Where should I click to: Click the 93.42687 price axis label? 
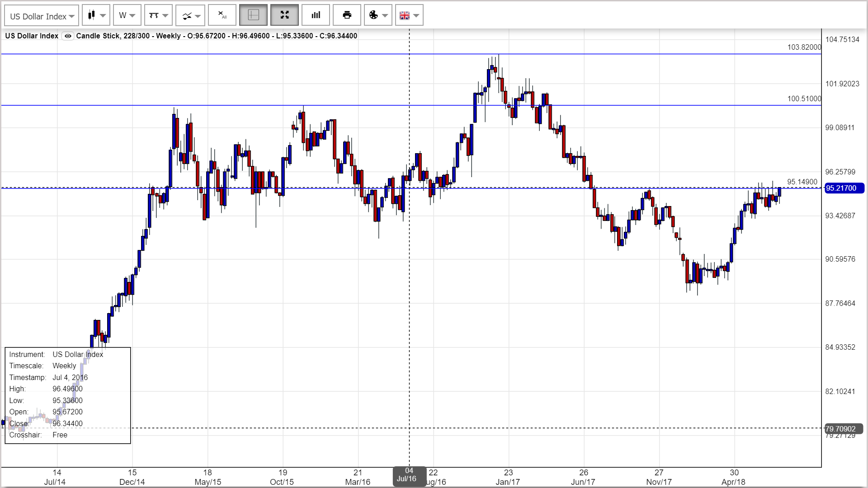pyautogui.click(x=840, y=216)
